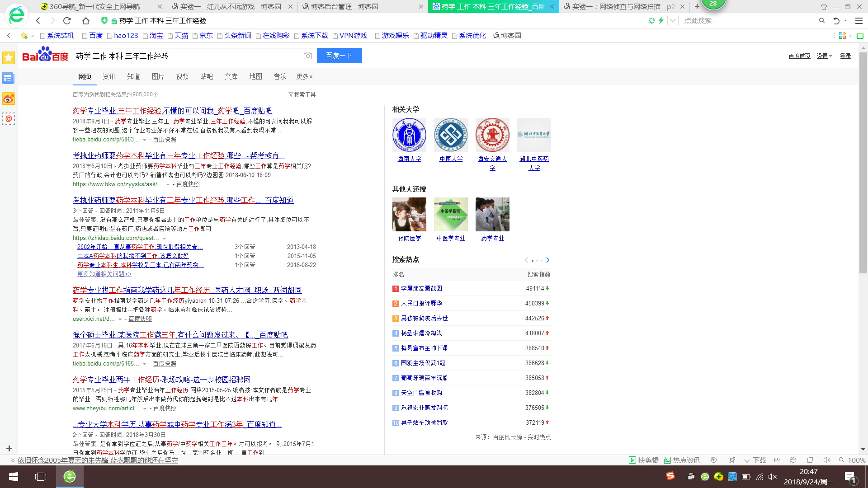Switch to the 图片 search tab
This screenshot has width=868, height=488.
point(158,76)
